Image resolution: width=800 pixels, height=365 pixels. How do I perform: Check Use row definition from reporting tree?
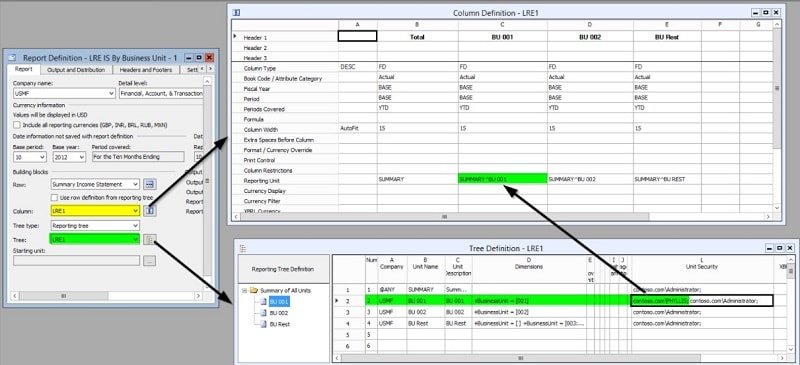point(55,197)
